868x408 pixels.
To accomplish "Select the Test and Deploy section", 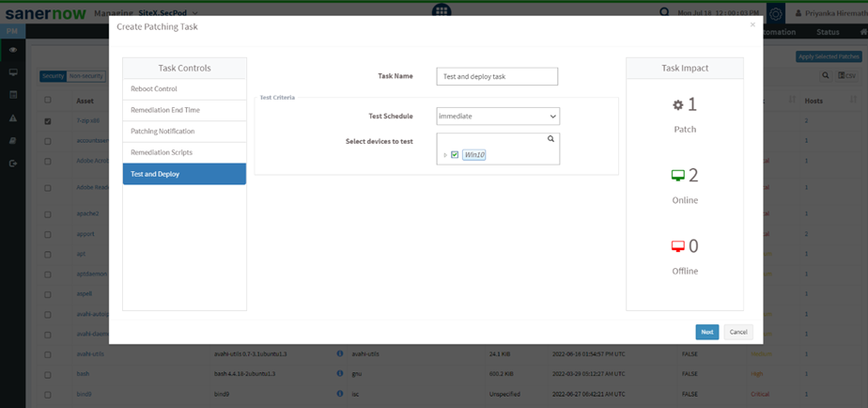I will pos(184,174).
